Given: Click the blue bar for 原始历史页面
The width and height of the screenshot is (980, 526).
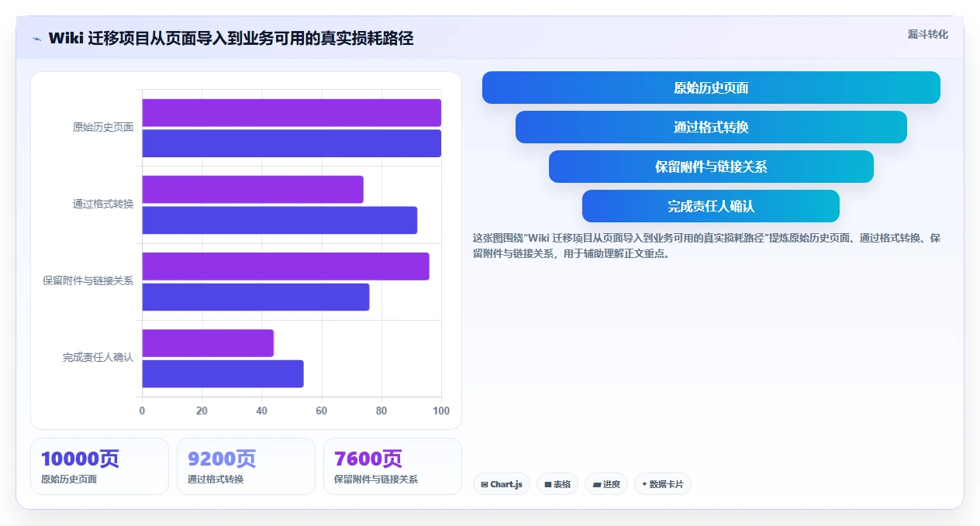Looking at the screenshot, I should coord(292,143).
